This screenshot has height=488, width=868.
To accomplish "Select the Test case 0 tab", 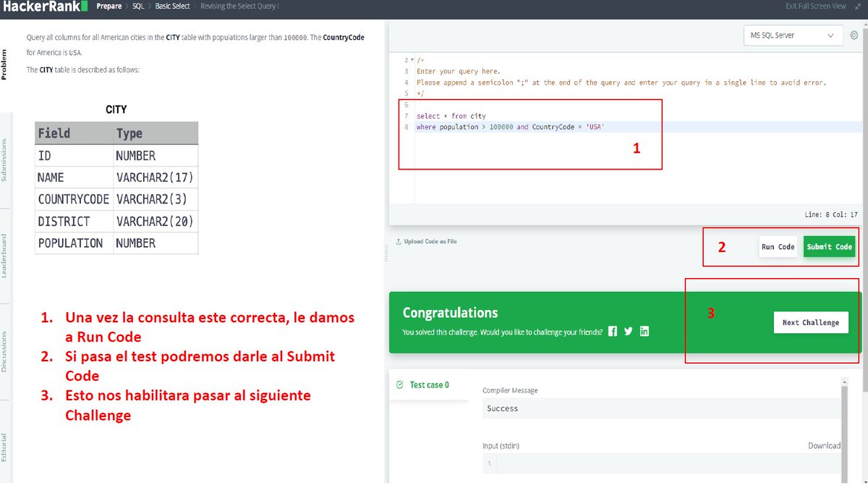I will click(x=429, y=385).
